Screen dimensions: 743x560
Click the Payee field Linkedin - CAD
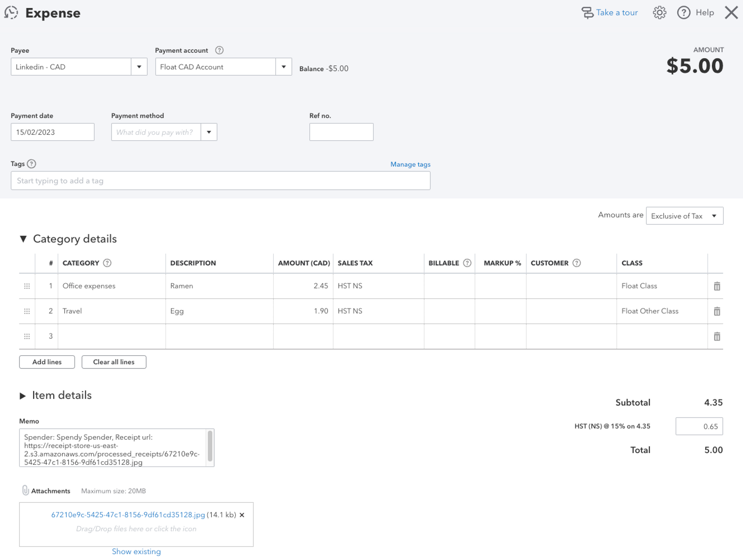(71, 67)
